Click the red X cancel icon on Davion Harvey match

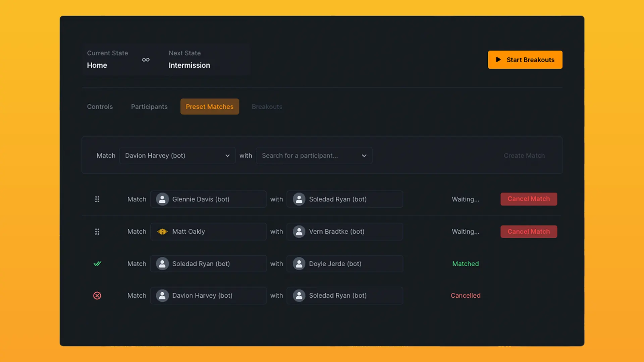[97, 295]
